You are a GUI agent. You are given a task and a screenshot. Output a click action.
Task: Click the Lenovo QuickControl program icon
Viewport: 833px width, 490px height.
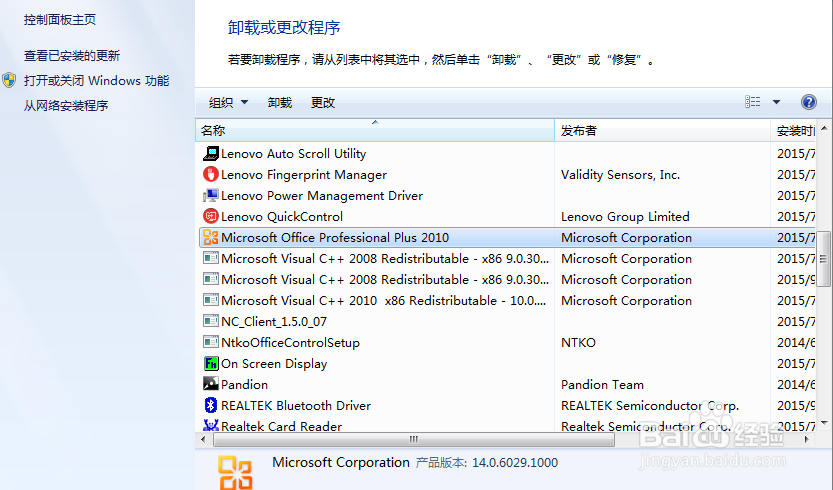[210, 217]
